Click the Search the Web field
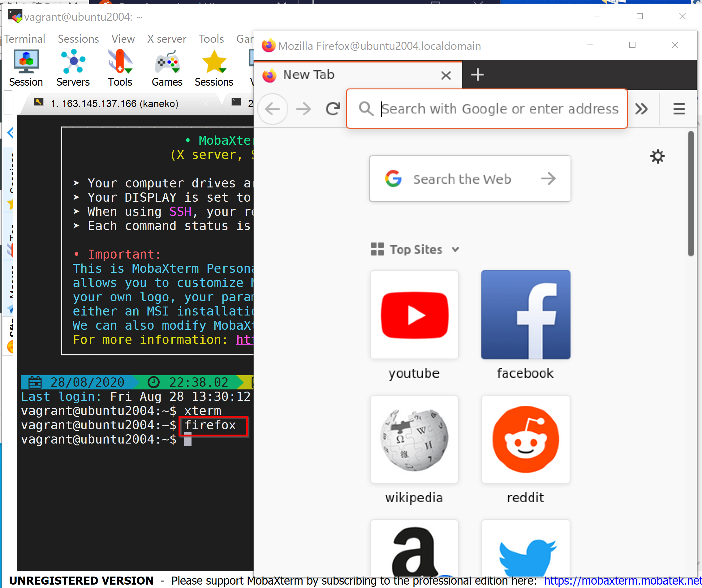This screenshot has width=702, height=588. pyautogui.click(x=470, y=178)
